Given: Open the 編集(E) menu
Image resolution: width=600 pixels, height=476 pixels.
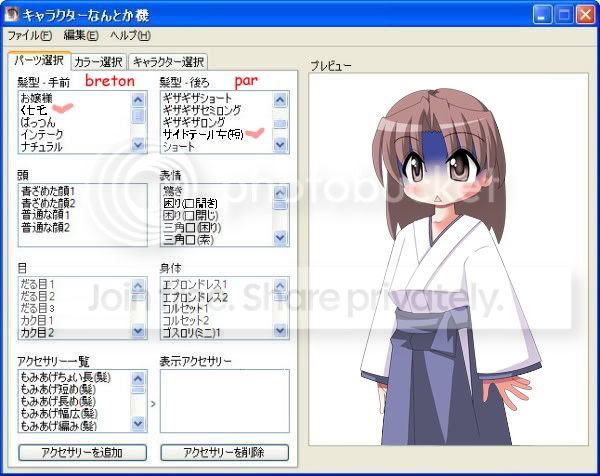Looking at the screenshot, I should [81, 36].
